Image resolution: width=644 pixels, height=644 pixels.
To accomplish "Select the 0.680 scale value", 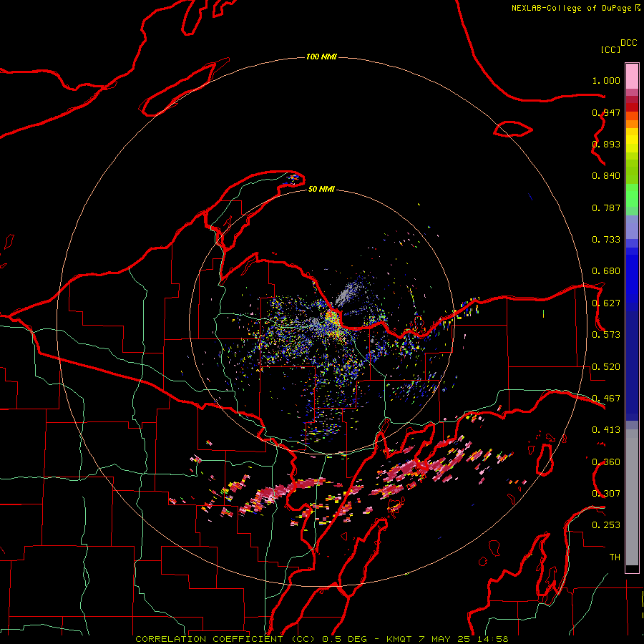I will [x=606, y=271].
